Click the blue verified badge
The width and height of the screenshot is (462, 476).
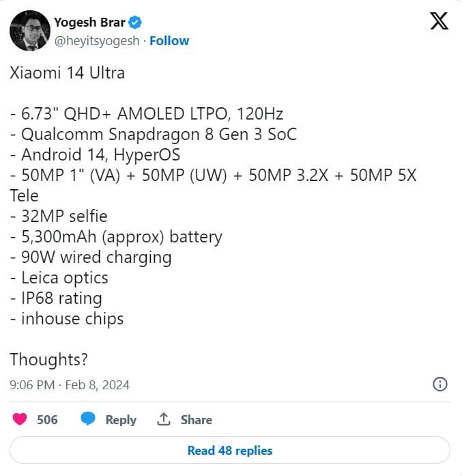pos(136,22)
